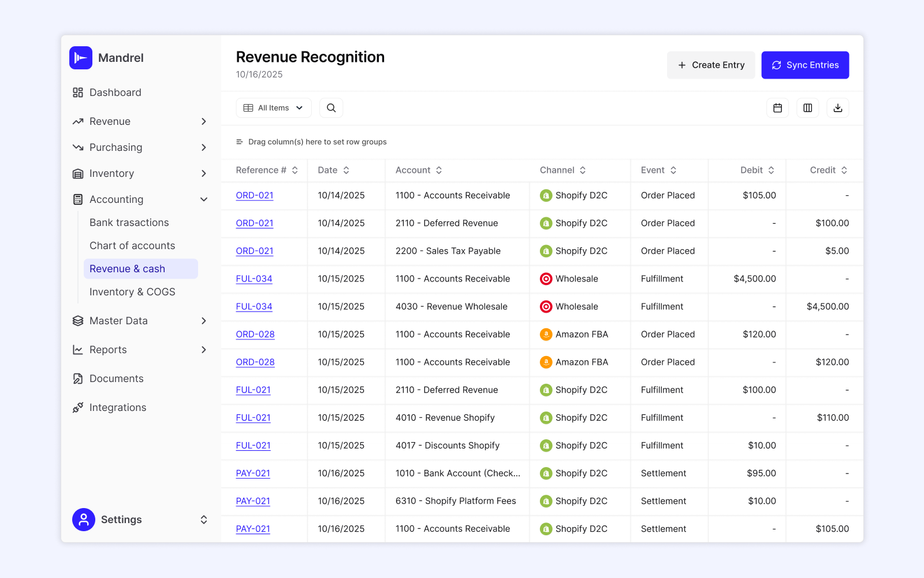
Task: Open journal entry reference FUL-034
Action: click(x=254, y=279)
